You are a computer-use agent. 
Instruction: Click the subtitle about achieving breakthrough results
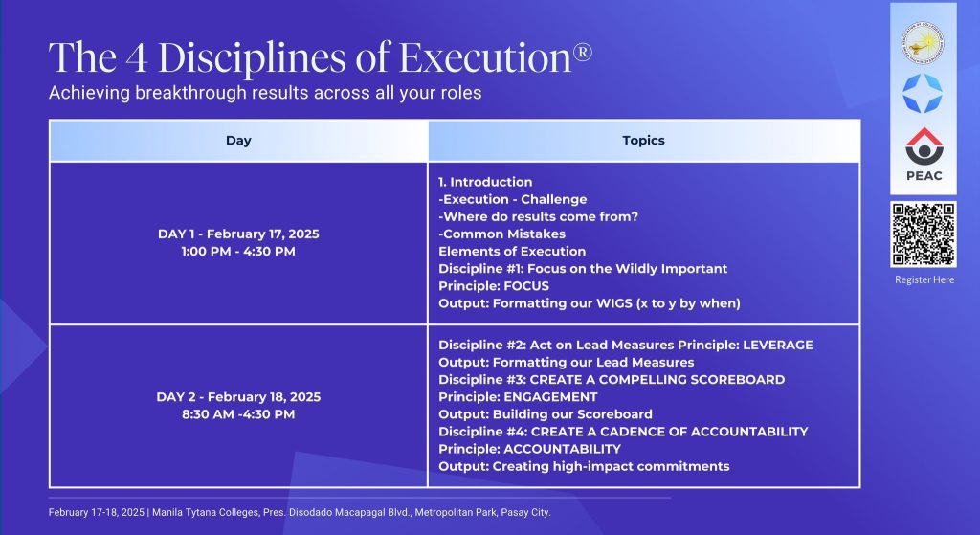point(265,94)
